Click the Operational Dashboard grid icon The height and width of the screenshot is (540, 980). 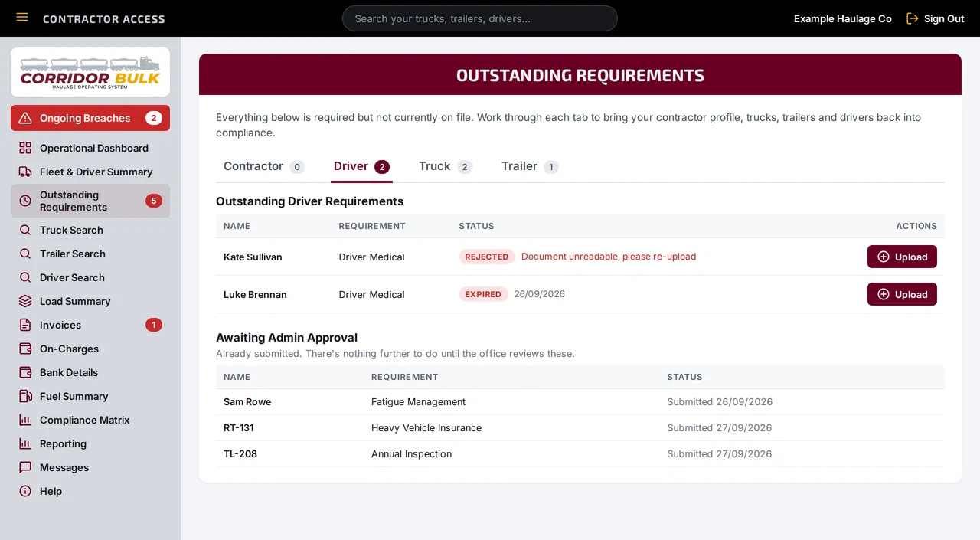coord(25,148)
